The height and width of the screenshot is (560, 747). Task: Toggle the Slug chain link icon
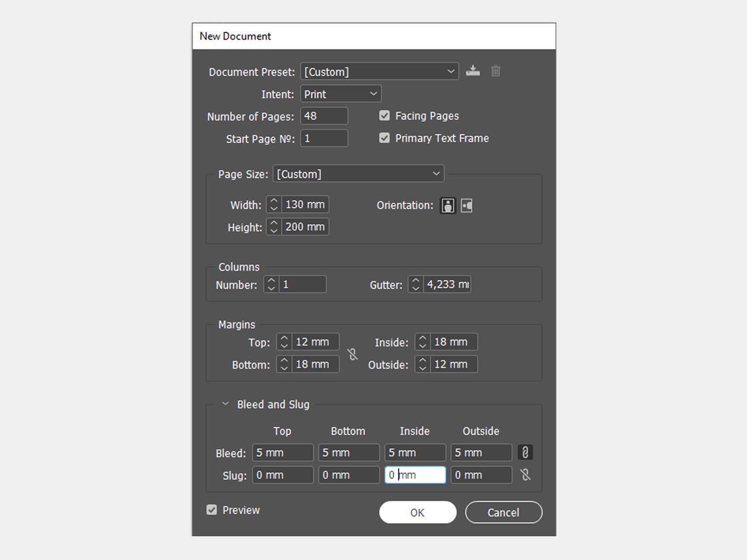pos(525,475)
